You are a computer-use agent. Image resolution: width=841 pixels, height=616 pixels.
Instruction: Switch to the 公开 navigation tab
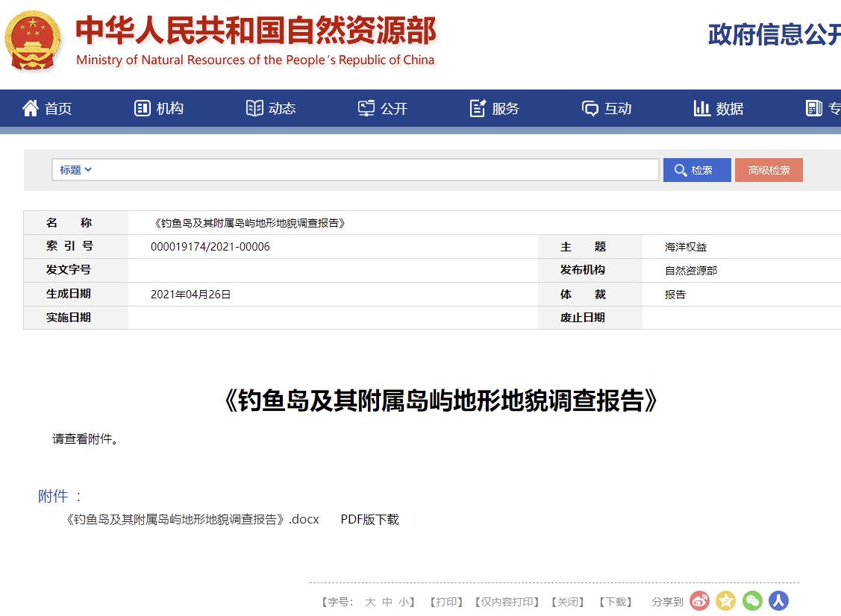[383, 108]
